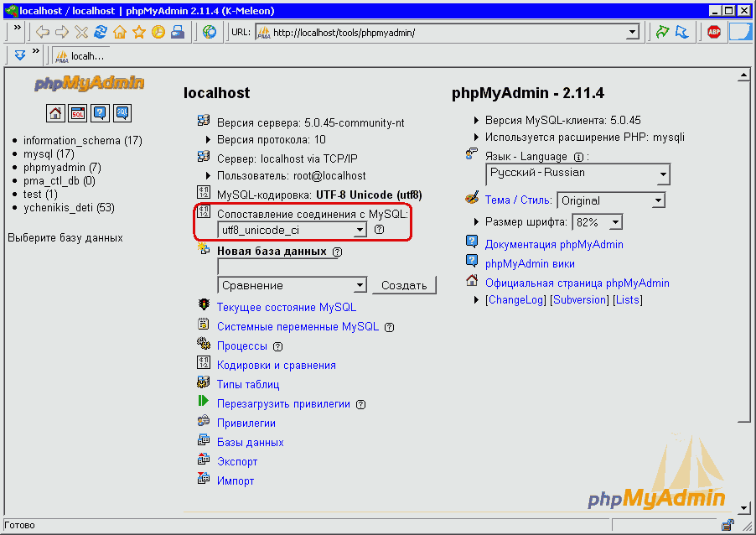The height and width of the screenshot is (535, 756).
Task: Open the Экспорт link
Action: (x=237, y=462)
